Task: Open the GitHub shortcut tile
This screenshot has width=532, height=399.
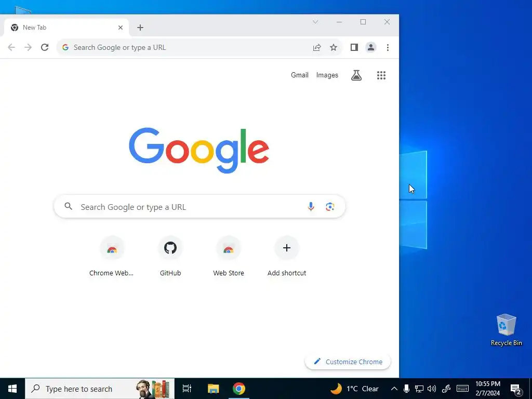Action: pos(170,257)
